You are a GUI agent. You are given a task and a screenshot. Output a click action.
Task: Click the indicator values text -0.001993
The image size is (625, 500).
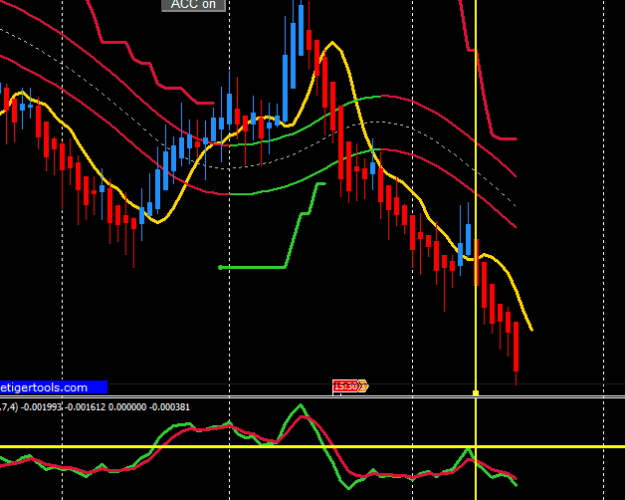(42, 407)
